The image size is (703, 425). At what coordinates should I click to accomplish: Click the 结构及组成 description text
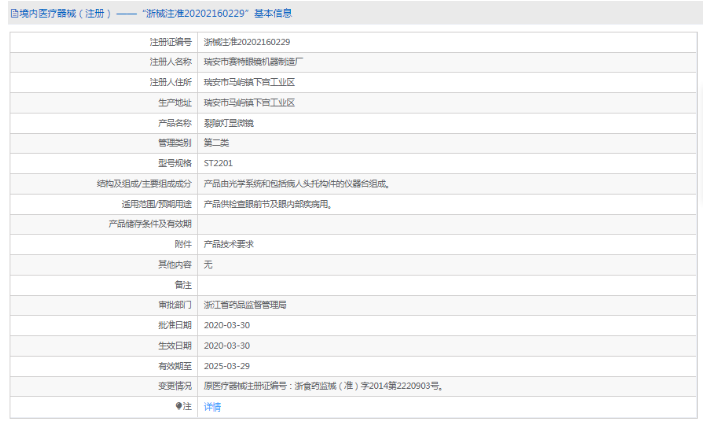pos(296,183)
